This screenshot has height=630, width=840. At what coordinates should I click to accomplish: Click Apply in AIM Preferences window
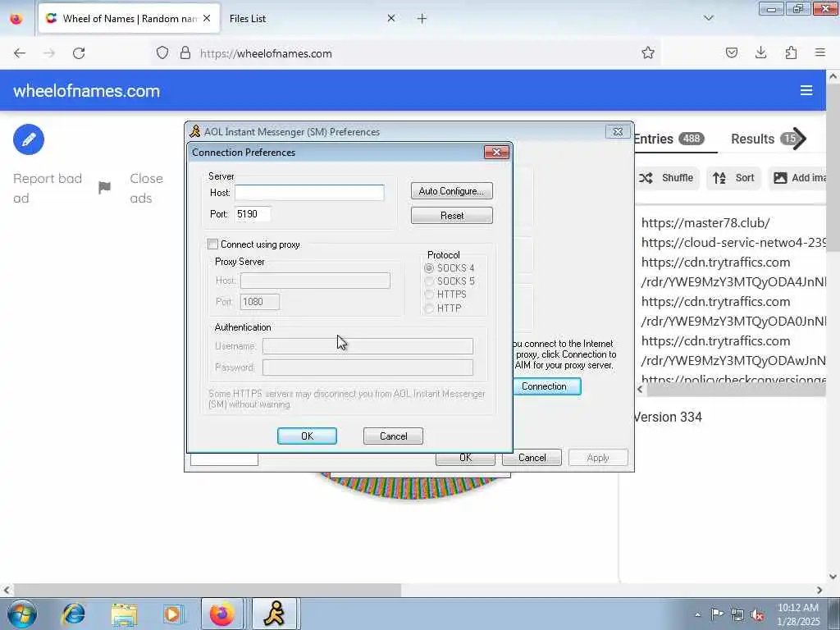pos(598,458)
